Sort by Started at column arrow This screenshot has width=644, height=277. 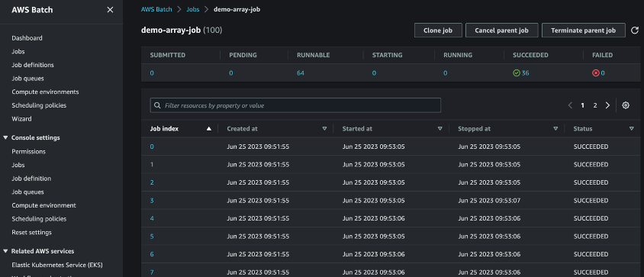[440, 129]
